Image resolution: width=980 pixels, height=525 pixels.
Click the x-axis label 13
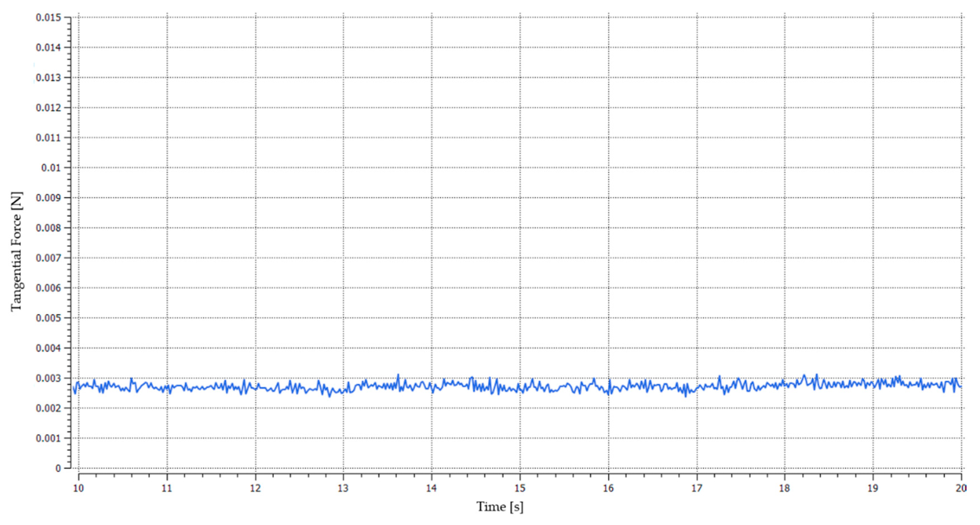[x=343, y=488]
